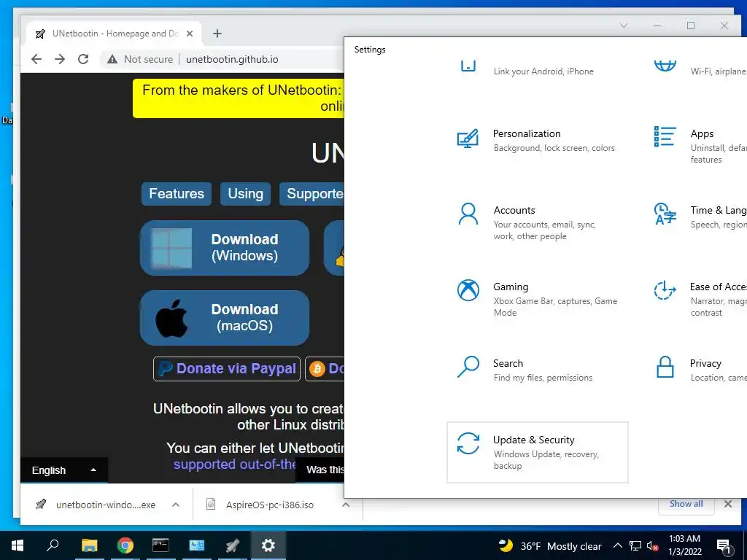Click the Not secure warning icon
Viewport: 747px width, 560px height.
click(x=112, y=59)
